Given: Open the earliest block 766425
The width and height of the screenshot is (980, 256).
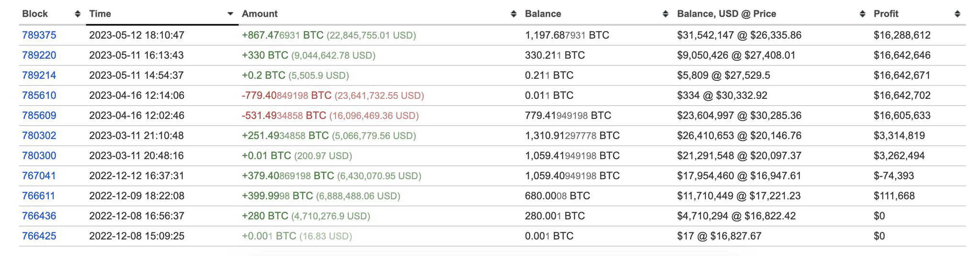Looking at the screenshot, I should [x=39, y=235].
